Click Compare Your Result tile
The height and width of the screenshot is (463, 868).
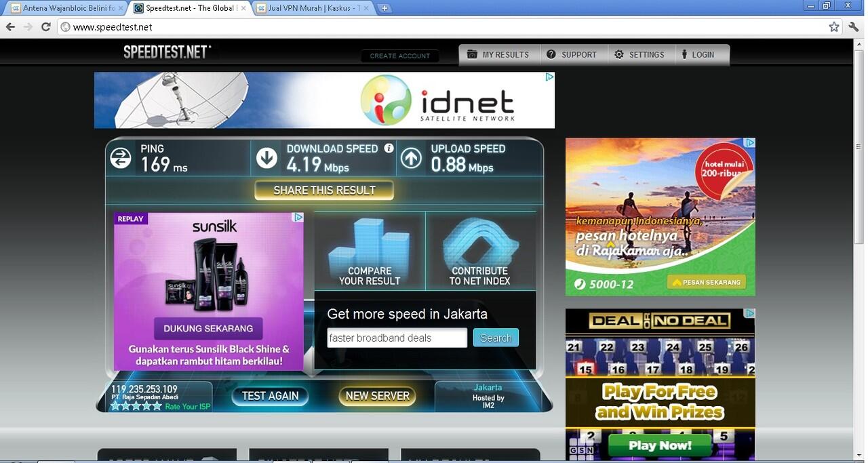click(370, 251)
